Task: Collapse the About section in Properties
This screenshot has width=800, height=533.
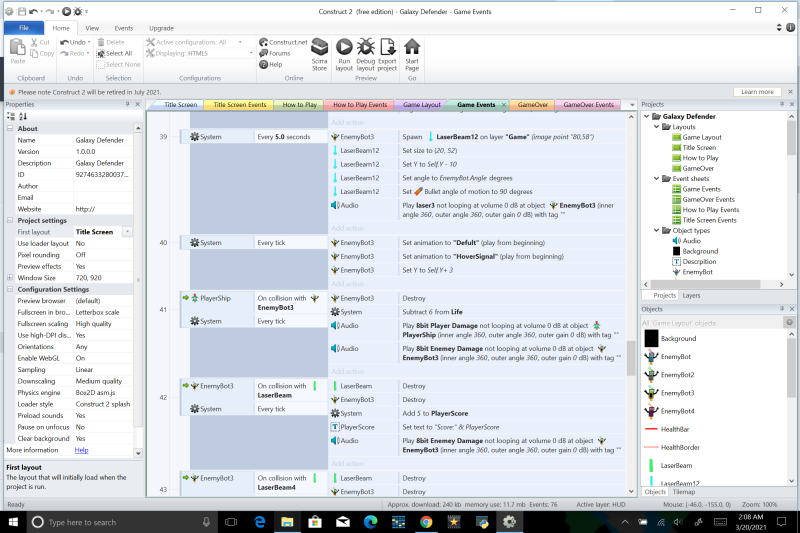Action: coord(10,129)
